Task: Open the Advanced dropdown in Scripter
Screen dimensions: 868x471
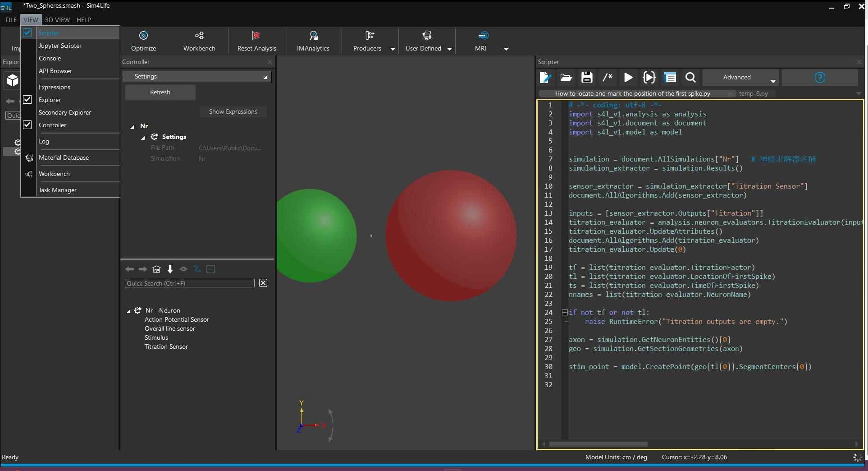Action: click(740, 78)
